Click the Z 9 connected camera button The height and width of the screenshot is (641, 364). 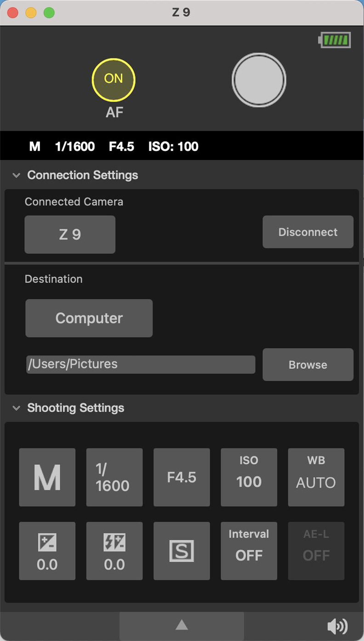pyautogui.click(x=70, y=235)
